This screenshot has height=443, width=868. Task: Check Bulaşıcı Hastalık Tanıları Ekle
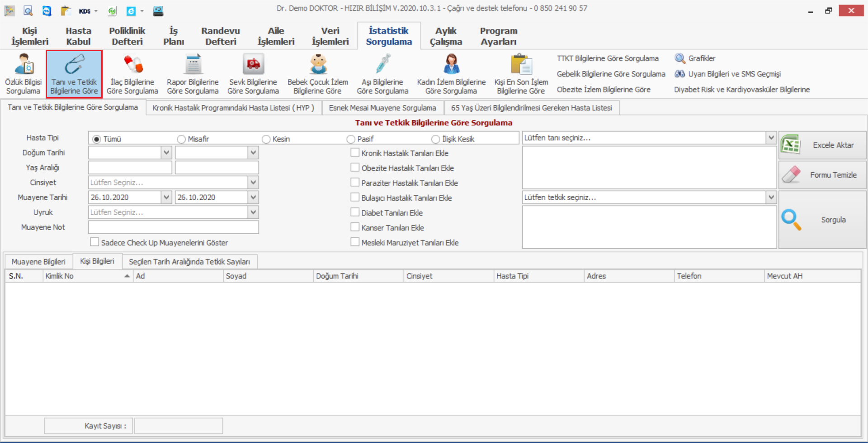355,198
